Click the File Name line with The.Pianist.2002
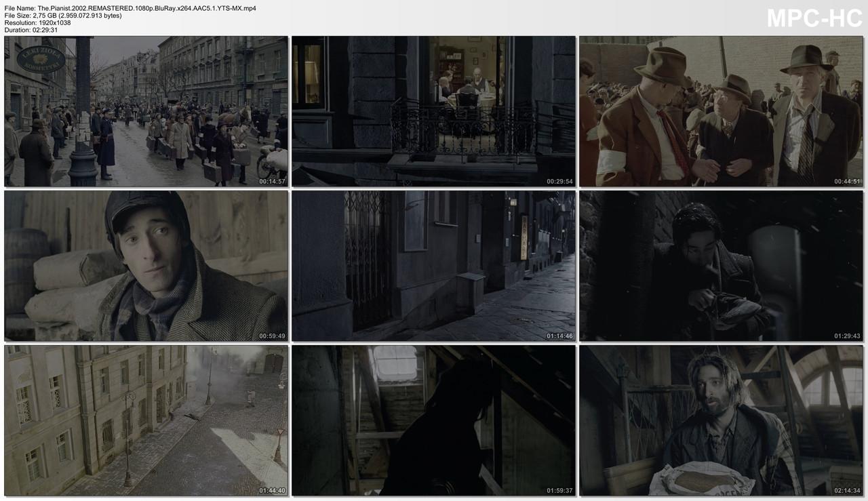 [x=130, y=8]
